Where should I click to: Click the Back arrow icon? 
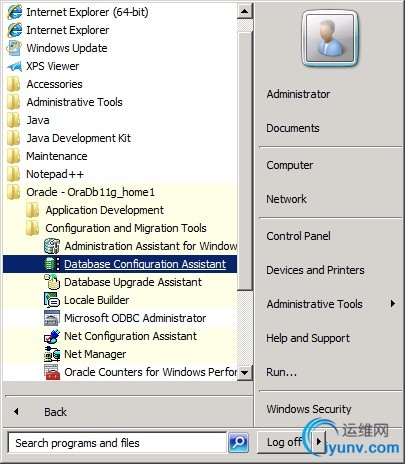click(x=16, y=412)
